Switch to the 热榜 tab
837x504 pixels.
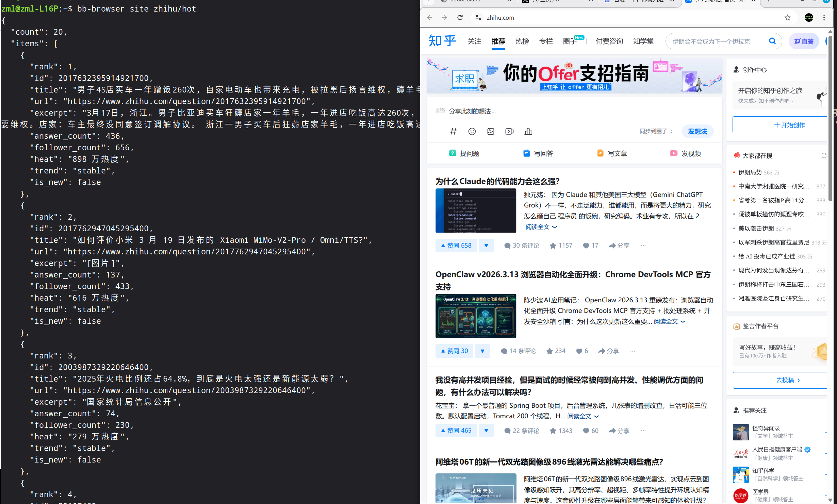pyautogui.click(x=522, y=41)
